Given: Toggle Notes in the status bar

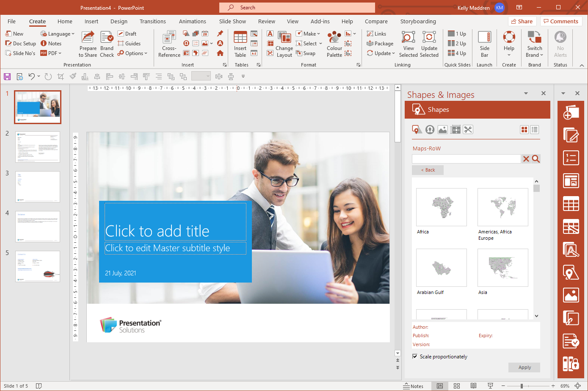Looking at the screenshot, I should tap(414, 386).
